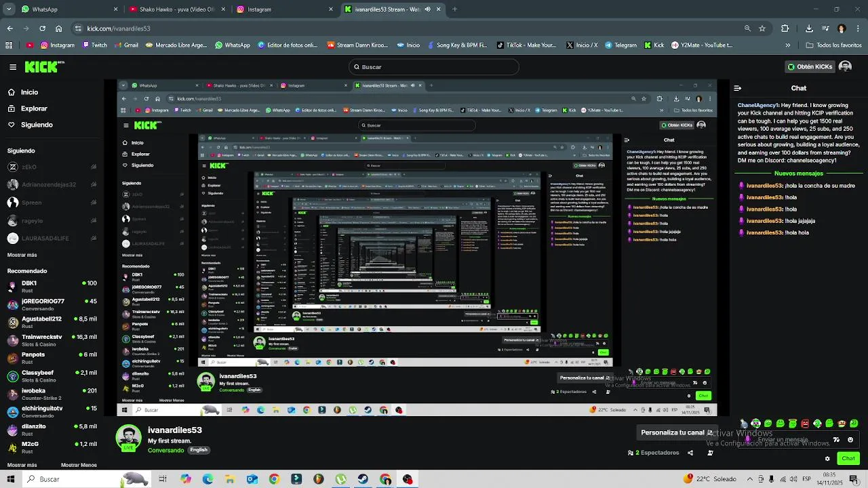Open the TikTok bookmark
This screenshot has height=488, width=868.
[527, 45]
